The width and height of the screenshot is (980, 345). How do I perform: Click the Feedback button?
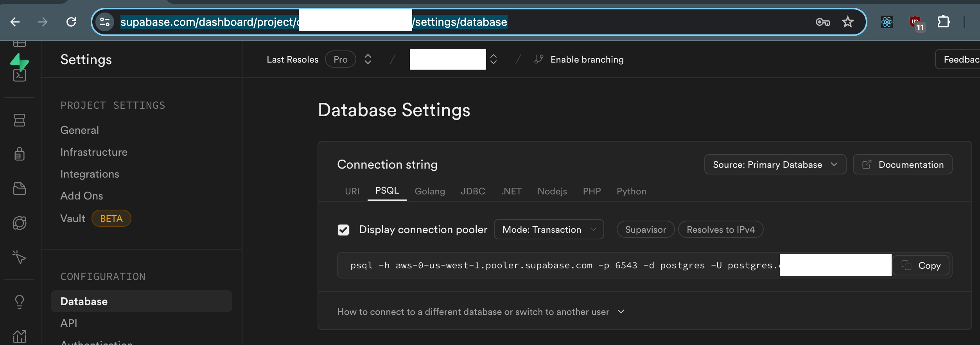958,59
